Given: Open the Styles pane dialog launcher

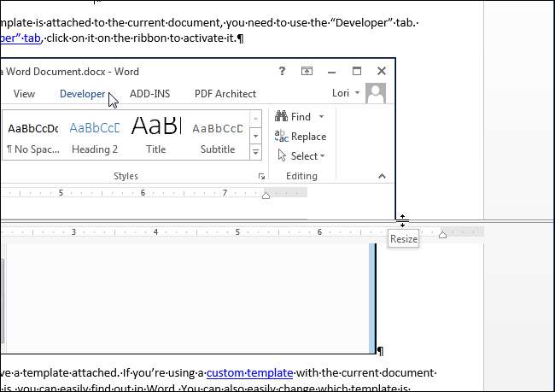Looking at the screenshot, I should (261, 177).
